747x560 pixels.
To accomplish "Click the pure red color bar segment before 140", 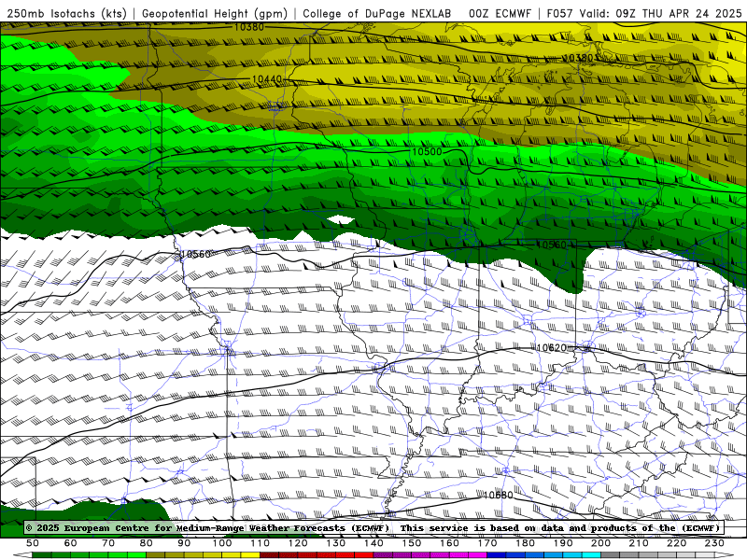I will [364, 555].
